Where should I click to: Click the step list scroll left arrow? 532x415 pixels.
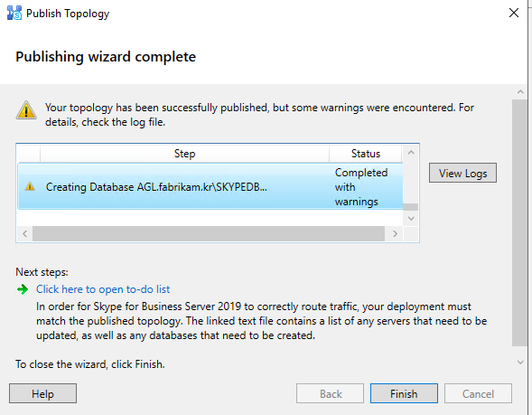point(24,233)
